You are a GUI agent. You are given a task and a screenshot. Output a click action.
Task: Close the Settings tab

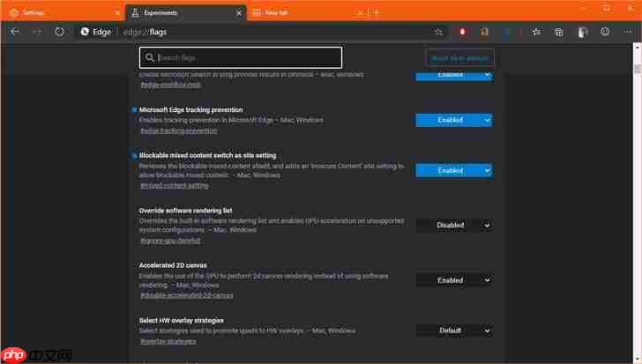(x=117, y=13)
